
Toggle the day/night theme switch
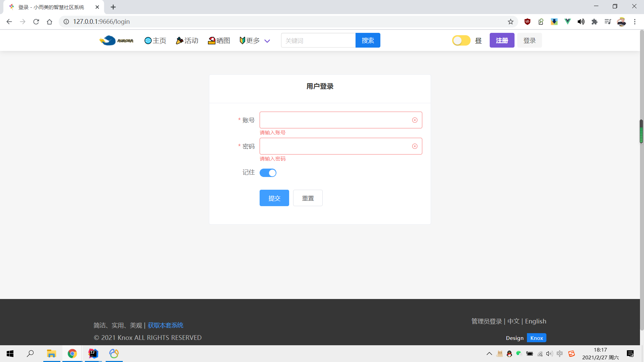(x=461, y=41)
